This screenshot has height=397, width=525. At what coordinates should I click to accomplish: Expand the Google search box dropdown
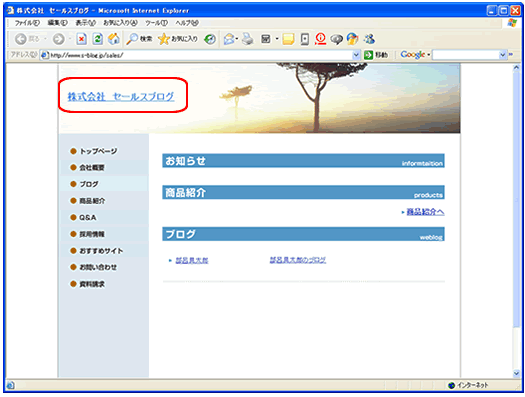502,55
